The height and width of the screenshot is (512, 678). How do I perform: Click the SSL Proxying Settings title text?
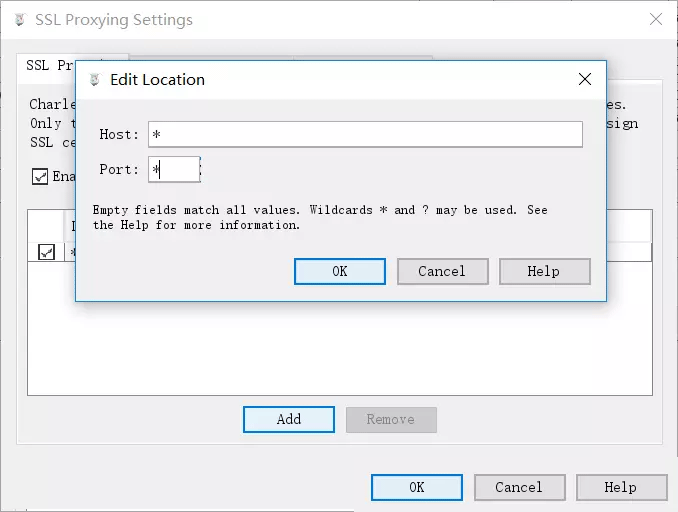click(114, 20)
